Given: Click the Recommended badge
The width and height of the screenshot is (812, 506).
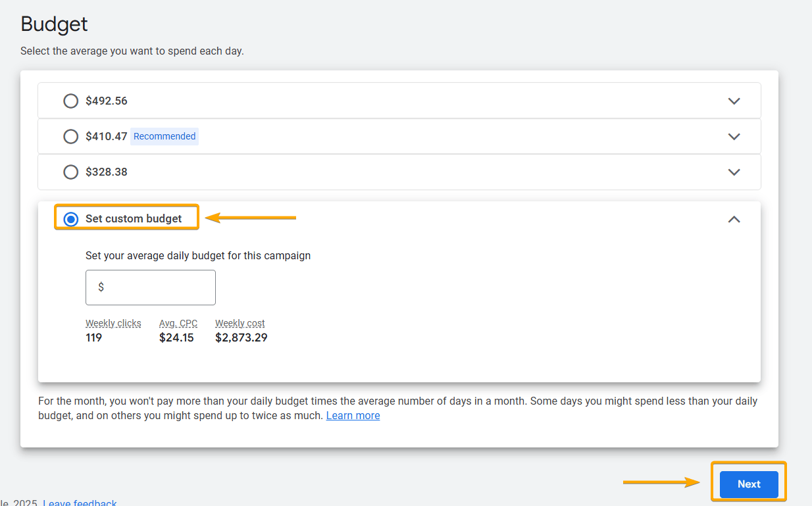Looking at the screenshot, I should (x=165, y=136).
